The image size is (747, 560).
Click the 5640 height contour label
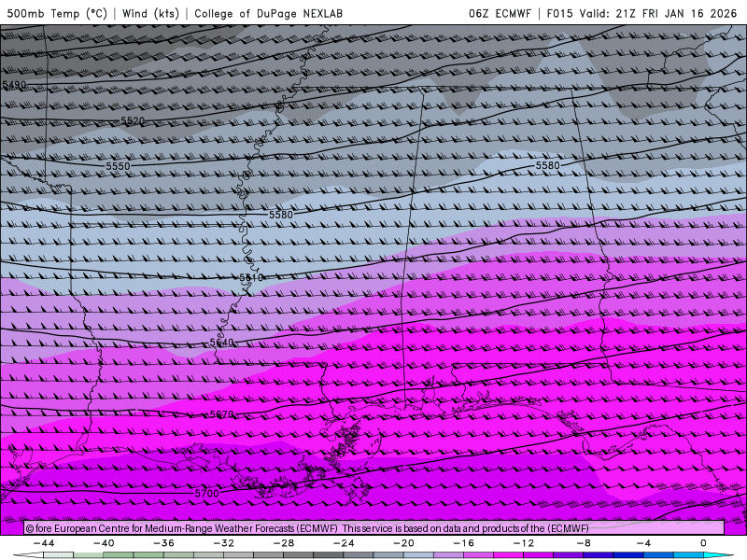(221, 343)
